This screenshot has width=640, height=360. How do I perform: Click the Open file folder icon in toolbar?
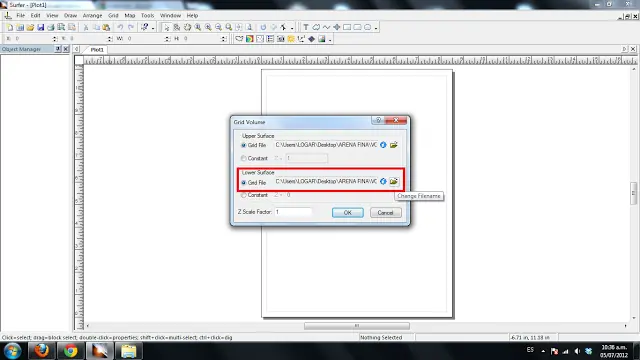coord(30,27)
